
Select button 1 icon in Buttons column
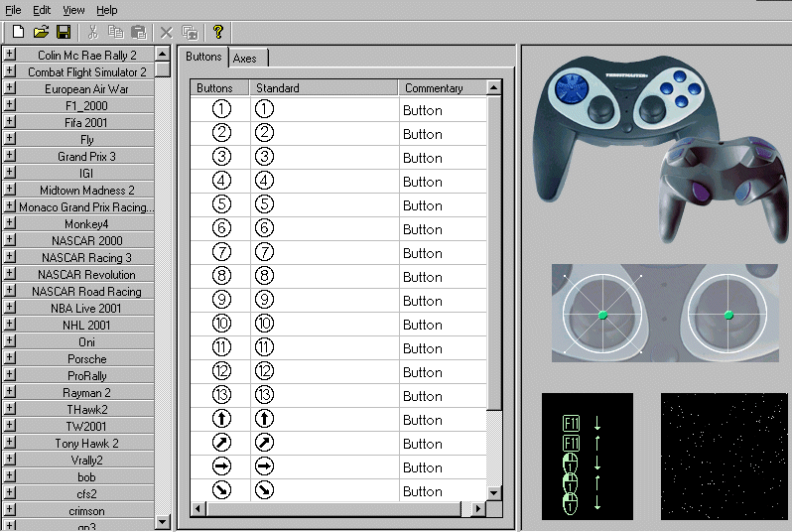222,110
